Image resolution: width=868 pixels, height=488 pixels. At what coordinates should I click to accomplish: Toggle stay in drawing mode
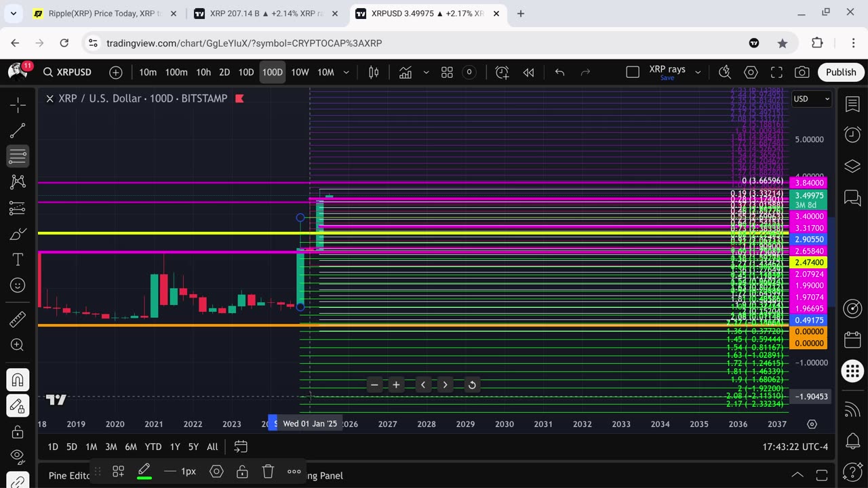pos(18,405)
